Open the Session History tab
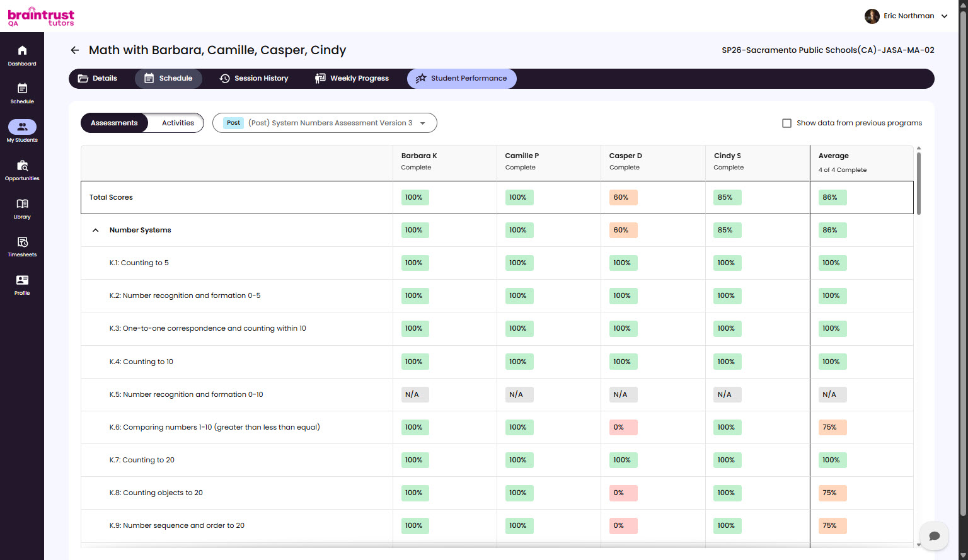968x560 pixels. [x=254, y=78]
